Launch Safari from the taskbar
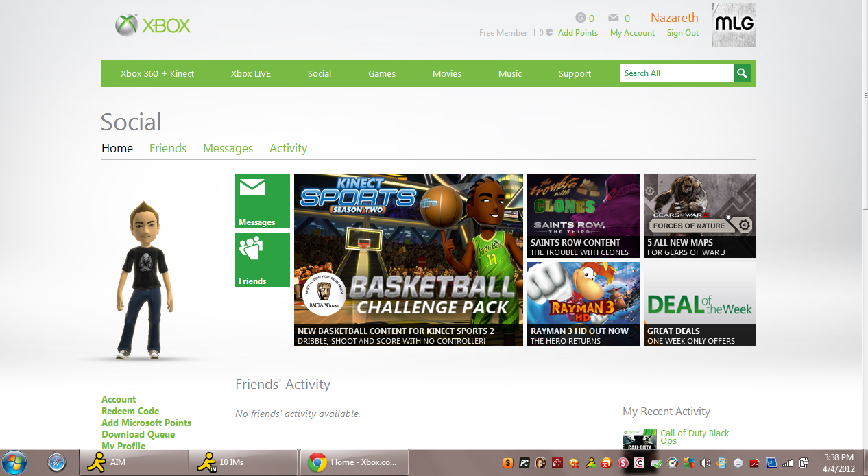The height and width of the screenshot is (476, 868). click(x=57, y=463)
